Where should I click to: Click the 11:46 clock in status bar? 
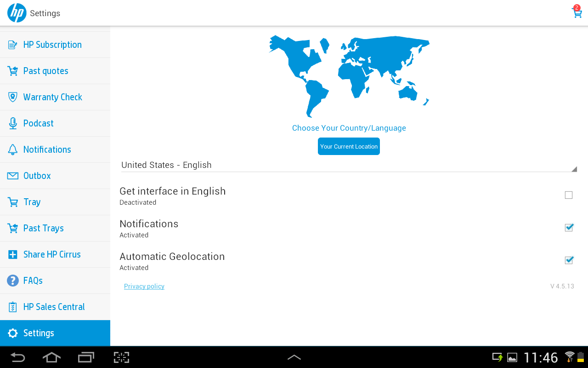[x=541, y=357]
